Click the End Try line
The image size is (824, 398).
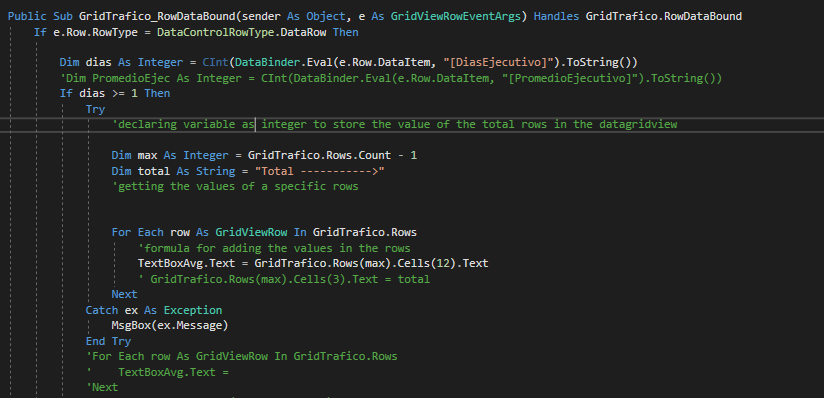click(x=108, y=341)
